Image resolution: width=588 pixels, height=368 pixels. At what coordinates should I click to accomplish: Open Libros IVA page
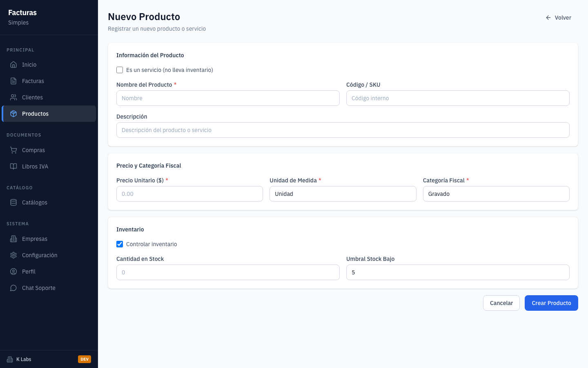pos(49,166)
